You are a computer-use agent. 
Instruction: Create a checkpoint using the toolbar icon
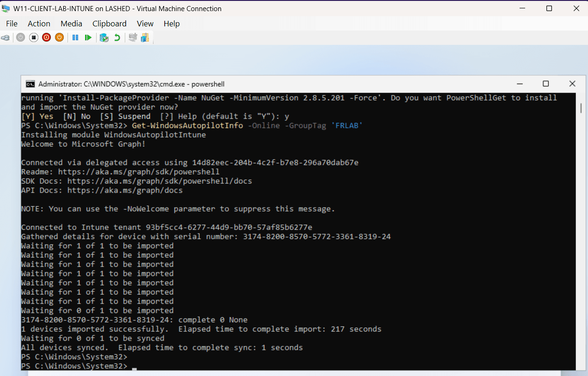[x=104, y=38]
